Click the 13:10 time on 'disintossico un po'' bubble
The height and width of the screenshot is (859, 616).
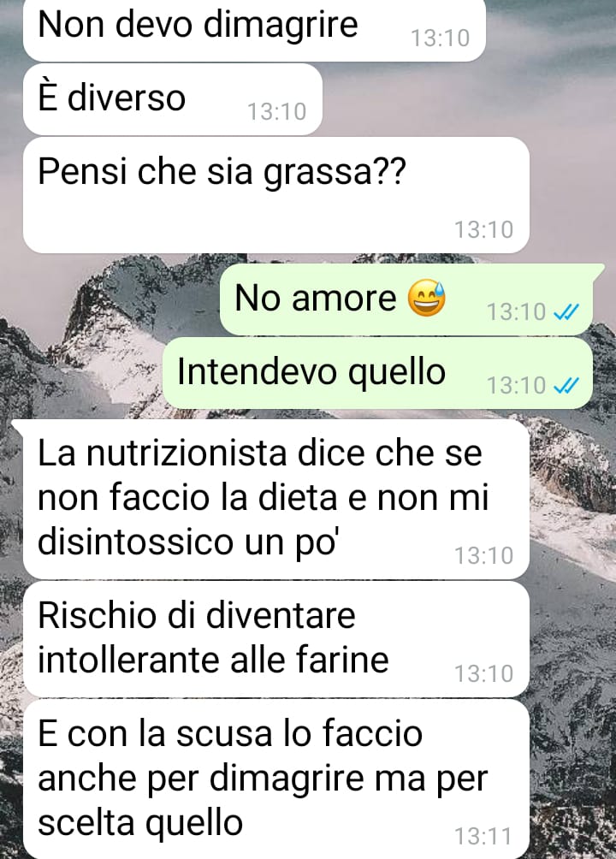(x=483, y=555)
